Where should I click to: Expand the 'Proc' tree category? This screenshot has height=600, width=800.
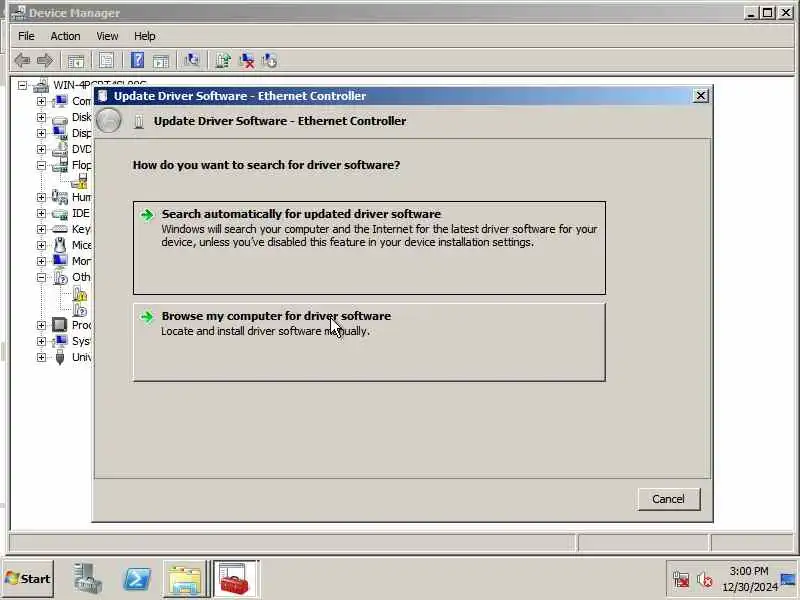(x=41, y=325)
